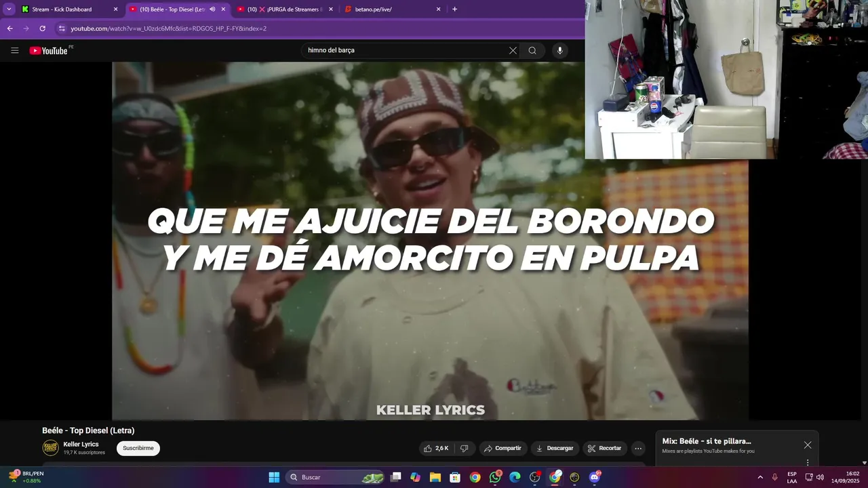868x488 pixels.
Task: Focus the browser address bar URL
Action: pyautogui.click(x=168, y=28)
